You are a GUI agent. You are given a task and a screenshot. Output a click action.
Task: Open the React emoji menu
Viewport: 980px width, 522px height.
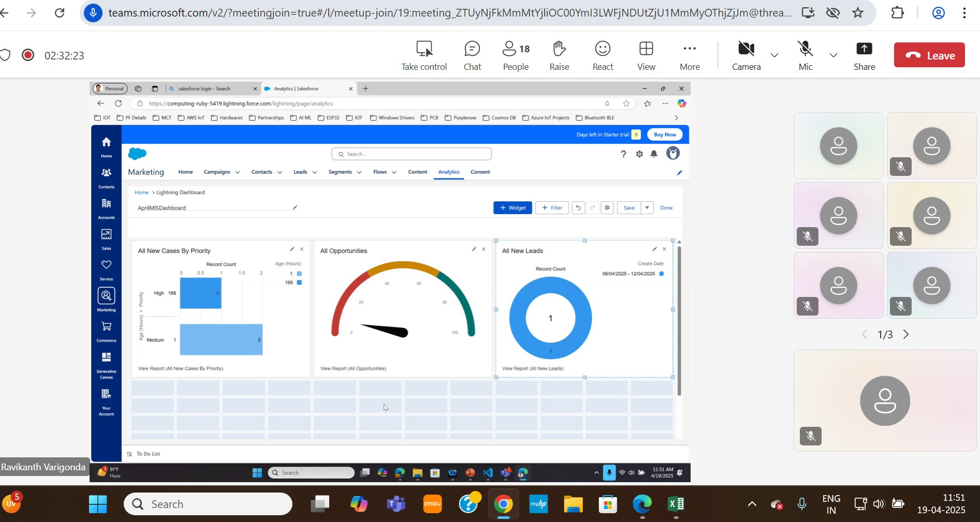[603, 55]
